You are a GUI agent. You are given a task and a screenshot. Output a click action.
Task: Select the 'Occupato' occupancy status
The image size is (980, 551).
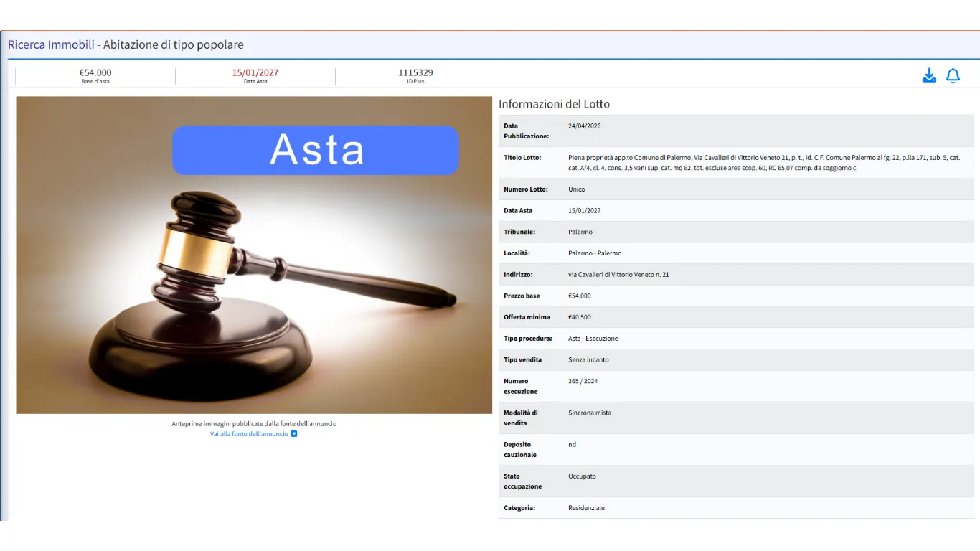click(582, 476)
